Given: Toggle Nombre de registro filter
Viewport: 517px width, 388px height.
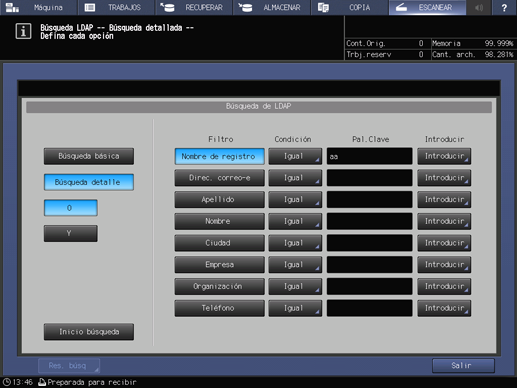Looking at the screenshot, I should tap(219, 156).
